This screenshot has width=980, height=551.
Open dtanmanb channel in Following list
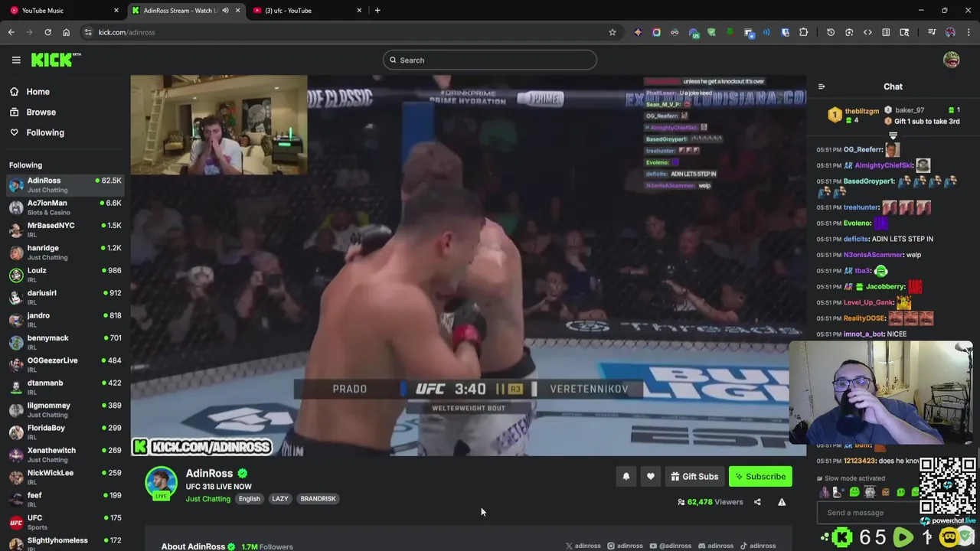click(65, 387)
